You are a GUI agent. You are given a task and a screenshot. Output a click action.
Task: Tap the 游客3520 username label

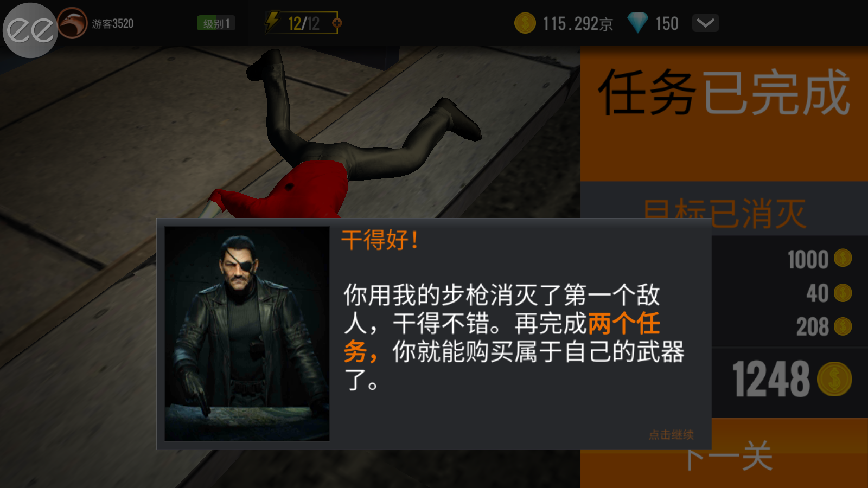coord(113,23)
